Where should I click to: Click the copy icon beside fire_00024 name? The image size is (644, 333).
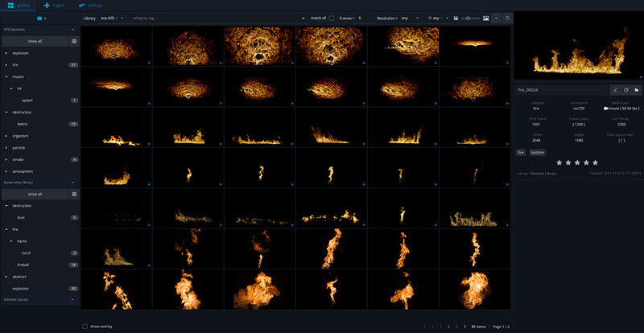626,90
